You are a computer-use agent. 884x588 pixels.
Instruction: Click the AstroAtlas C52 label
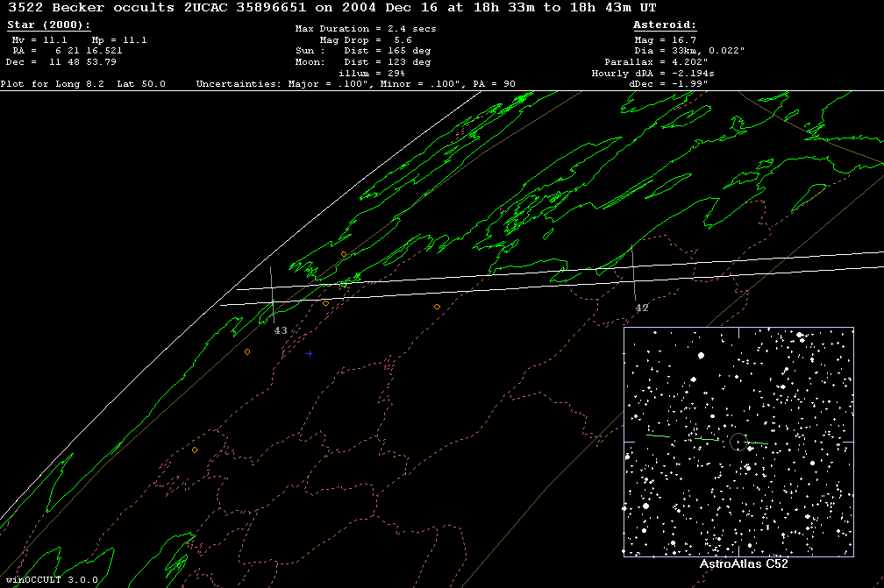tap(744, 563)
